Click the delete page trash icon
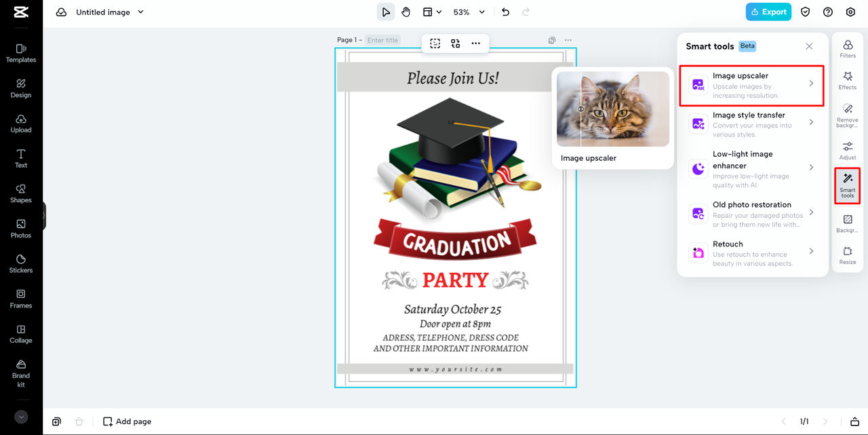The width and height of the screenshot is (868, 435). pyautogui.click(x=79, y=421)
